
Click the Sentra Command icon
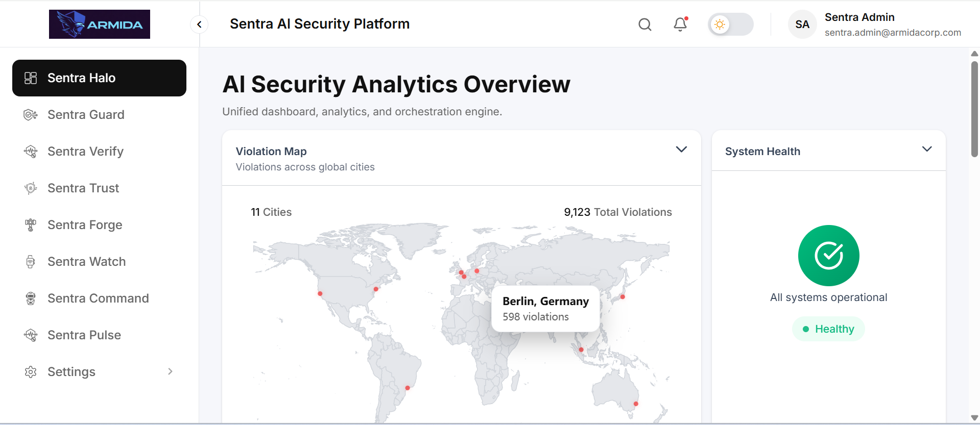[31, 298]
